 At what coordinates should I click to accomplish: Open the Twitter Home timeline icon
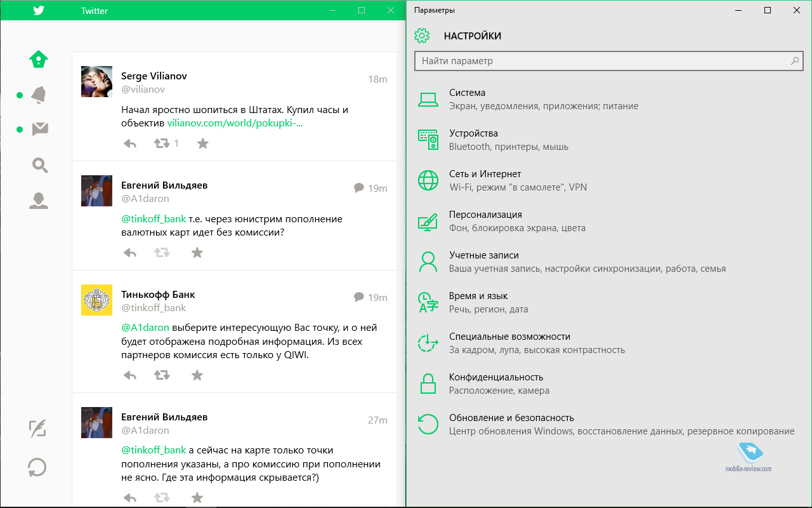click(39, 59)
